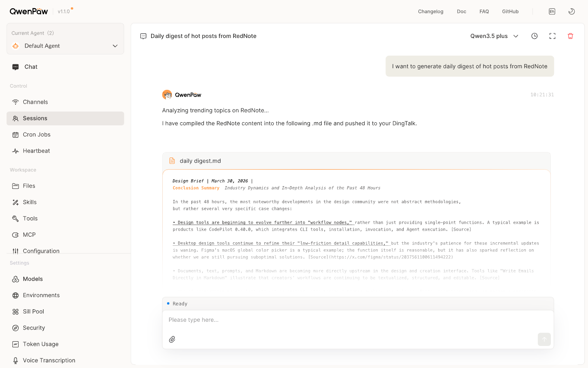Click the v1.1.0 version badge
The width and height of the screenshot is (588, 368).
coord(63,12)
